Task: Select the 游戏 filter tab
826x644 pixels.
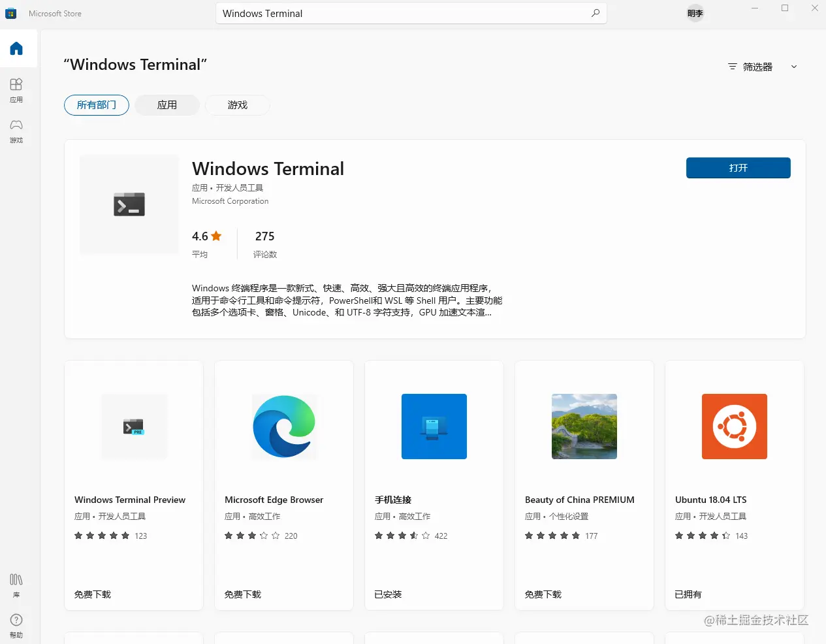Action: pyautogui.click(x=238, y=105)
